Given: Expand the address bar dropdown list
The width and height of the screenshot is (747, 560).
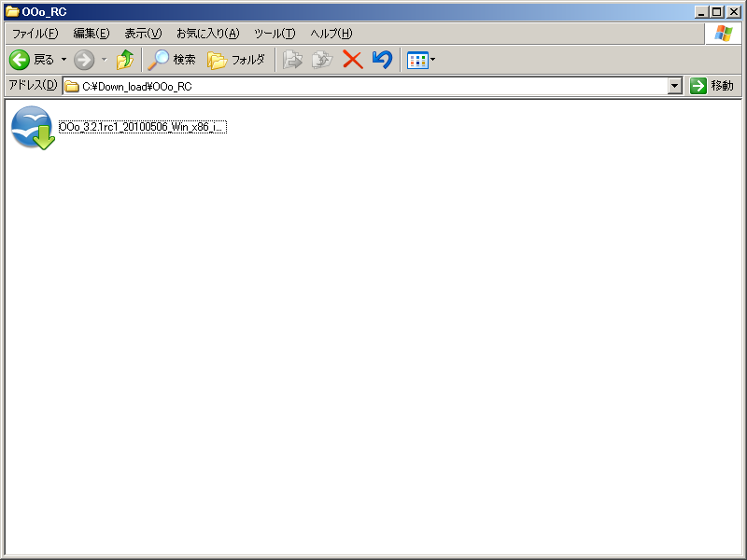Looking at the screenshot, I should click(674, 86).
